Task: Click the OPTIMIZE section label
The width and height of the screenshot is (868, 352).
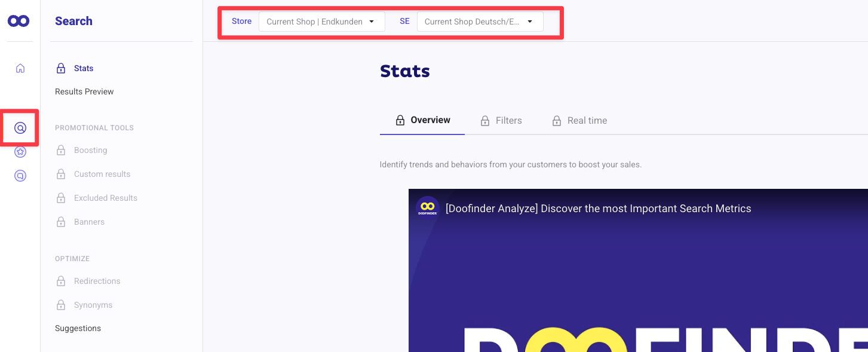Action: pos(72,259)
